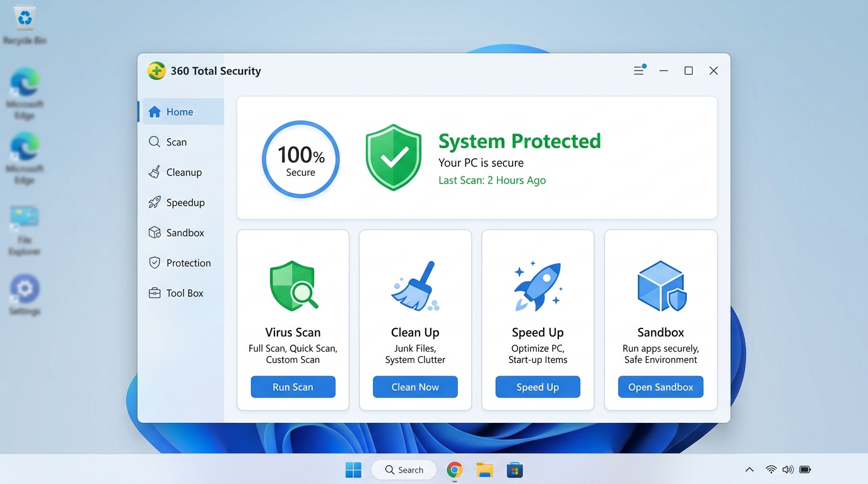Screen dimensions: 868x484
Task: Select the Speedup rocket icon in sidebar
Action: tap(154, 202)
